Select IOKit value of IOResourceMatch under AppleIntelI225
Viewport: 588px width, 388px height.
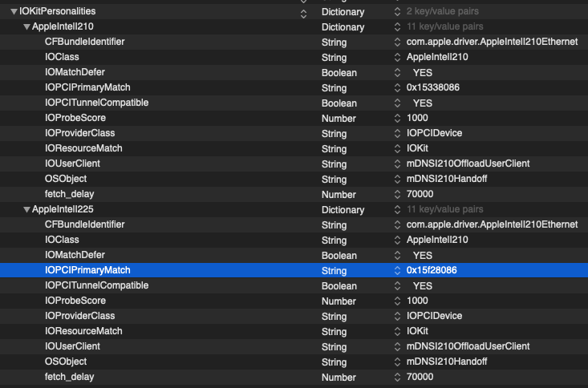pyautogui.click(x=417, y=331)
